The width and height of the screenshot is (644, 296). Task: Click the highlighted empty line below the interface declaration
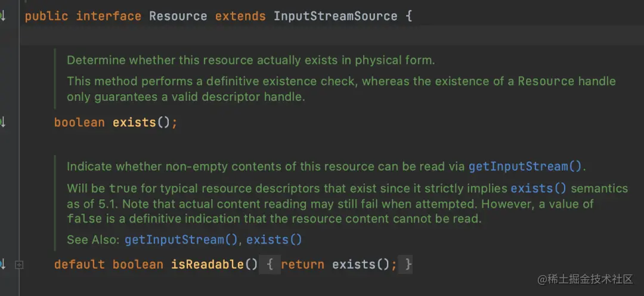[x=332, y=35]
